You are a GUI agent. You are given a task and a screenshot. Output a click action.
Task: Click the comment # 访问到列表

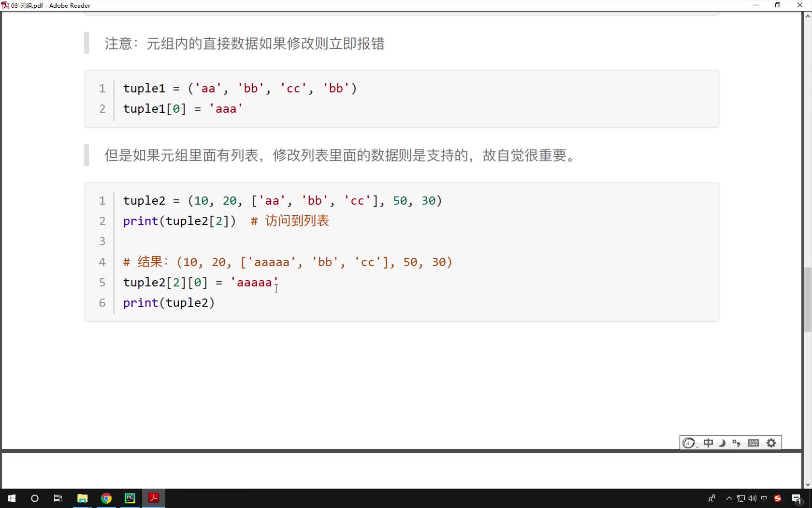pyautogui.click(x=290, y=221)
